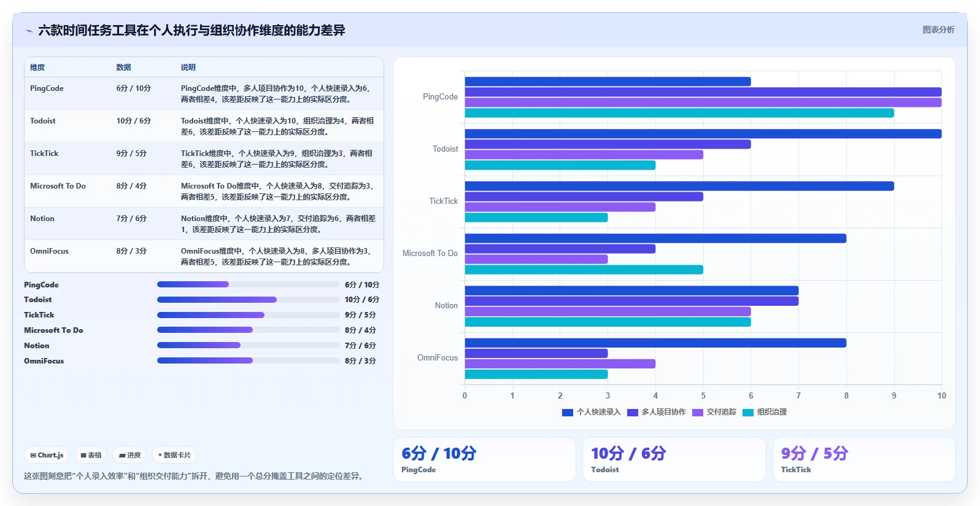Click the Microsoft To Do y-axis label
The height and width of the screenshot is (506, 980).
pyautogui.click(x=430, y=254)
